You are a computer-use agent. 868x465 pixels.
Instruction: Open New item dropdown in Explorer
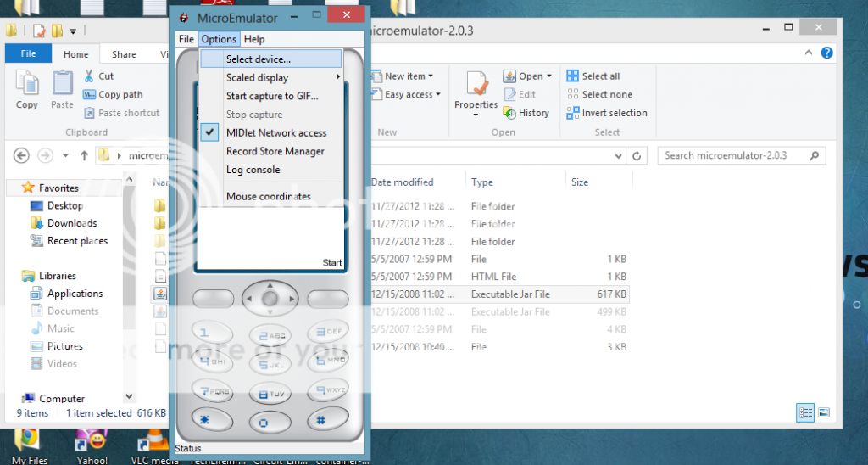pyautogui.click(x=402, y=76)
